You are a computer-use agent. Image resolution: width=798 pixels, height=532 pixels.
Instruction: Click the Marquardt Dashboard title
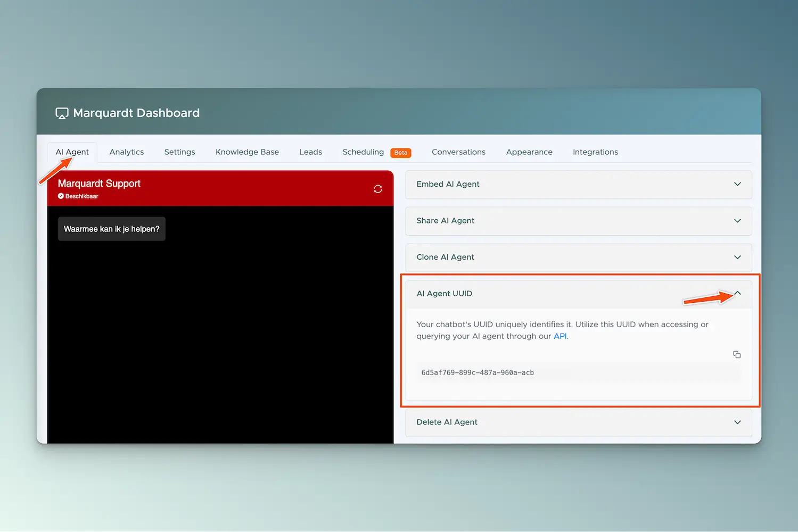coord(136,113)
